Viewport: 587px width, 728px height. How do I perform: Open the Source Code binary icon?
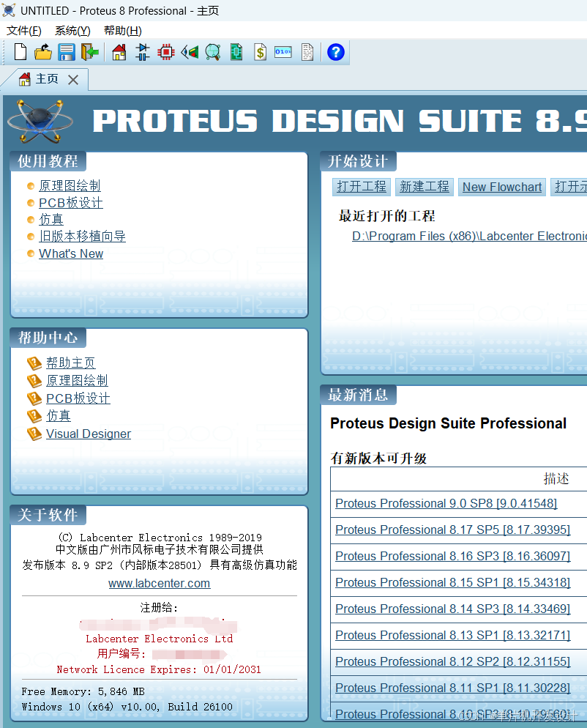(283, 52)
